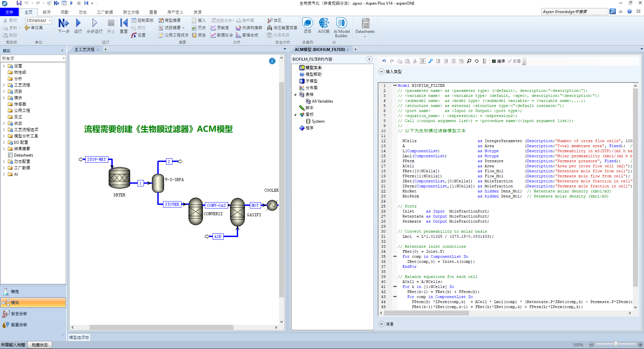Collapse the 图标 tree node
This screenshot has height=349, width=644.
pyautogui.click(x=295, y=115)
